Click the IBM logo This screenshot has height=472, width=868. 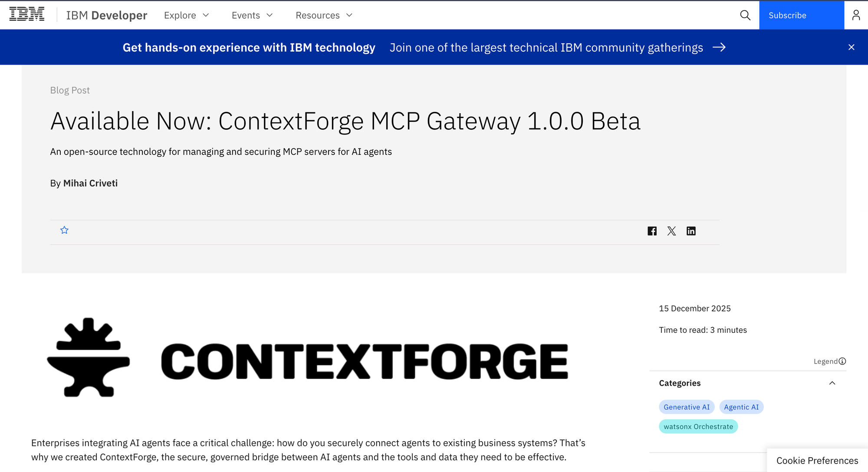point(27,14)
